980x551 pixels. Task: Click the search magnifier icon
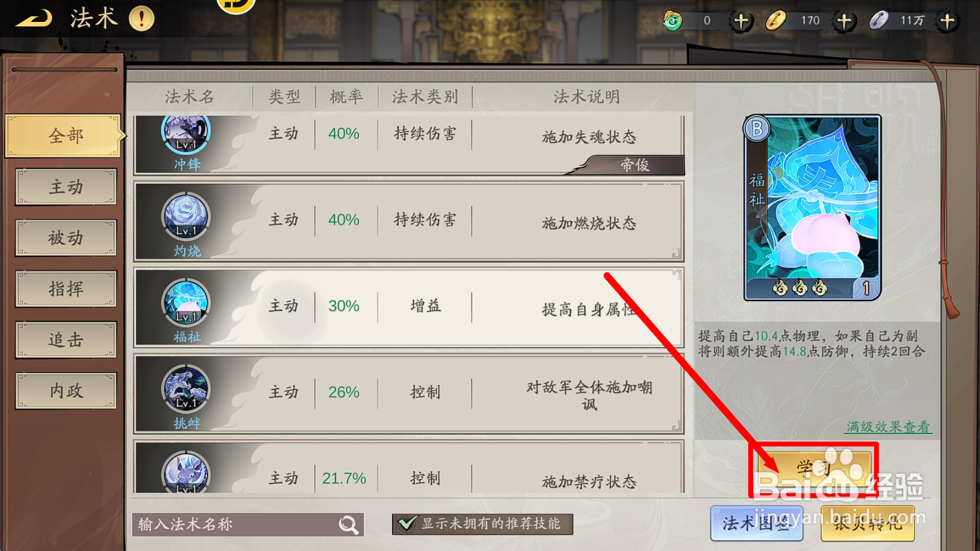pyautogui.click(x=349, y=525)
